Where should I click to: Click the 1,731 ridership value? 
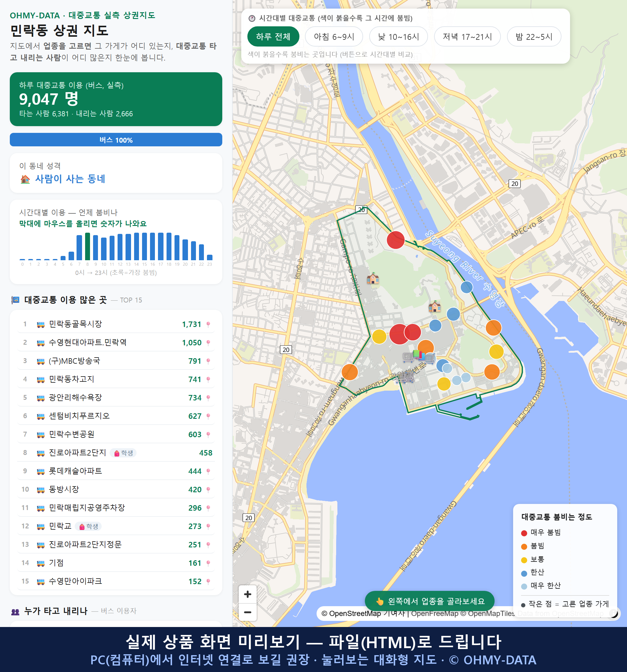(191, 324)
